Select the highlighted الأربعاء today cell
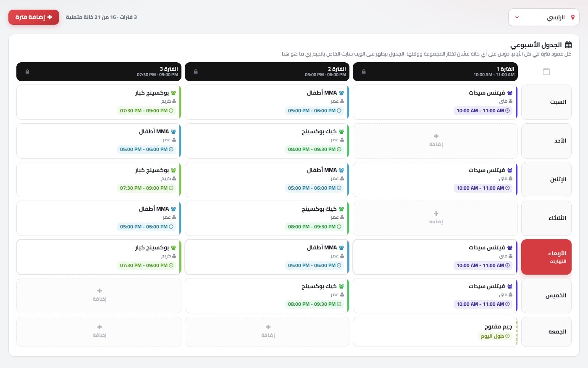Viewport: 588px width, 368px height. [546, 257]
